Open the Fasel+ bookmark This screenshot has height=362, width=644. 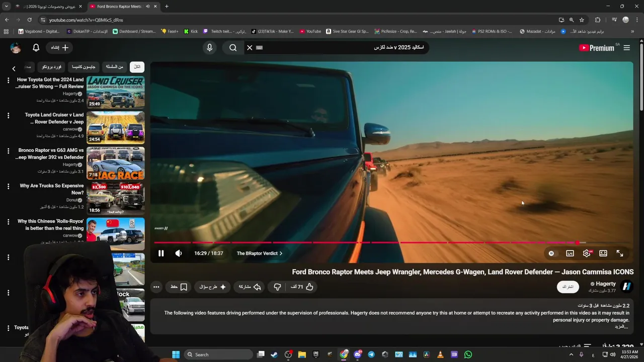(x=170, y=31)
